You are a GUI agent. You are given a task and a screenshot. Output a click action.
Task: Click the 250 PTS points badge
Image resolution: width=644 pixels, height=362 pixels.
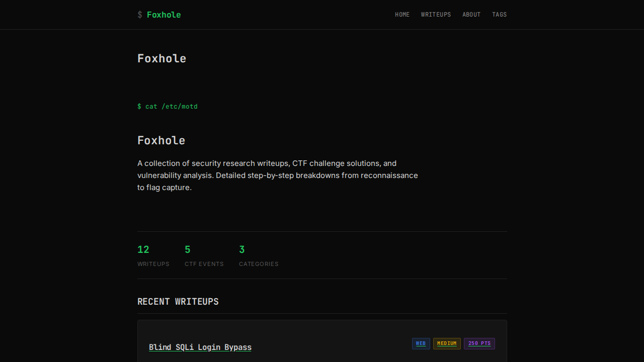(479, 343)
